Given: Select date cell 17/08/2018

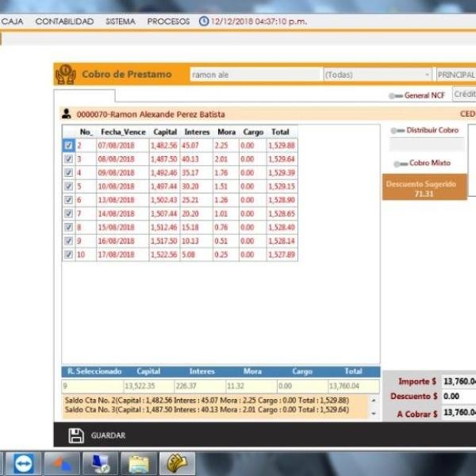Looking at the screenshot, I should tap(123, 255).
